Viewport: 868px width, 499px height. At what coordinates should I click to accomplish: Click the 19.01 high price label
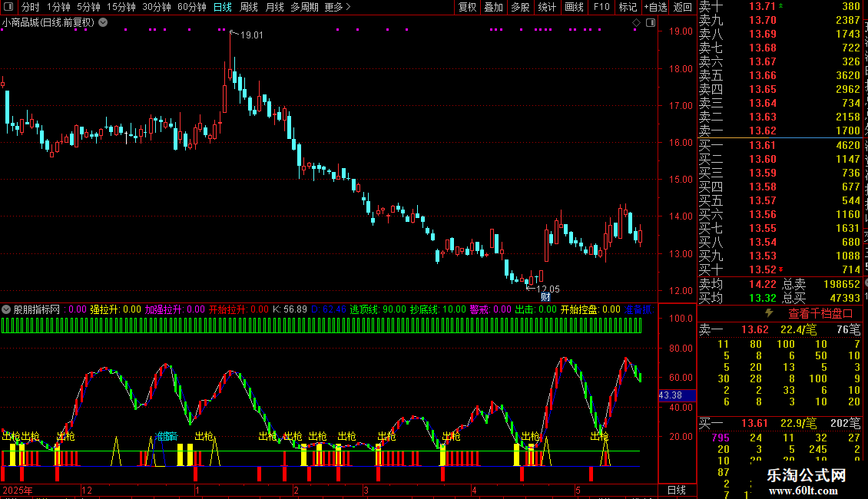pos(251,35)
